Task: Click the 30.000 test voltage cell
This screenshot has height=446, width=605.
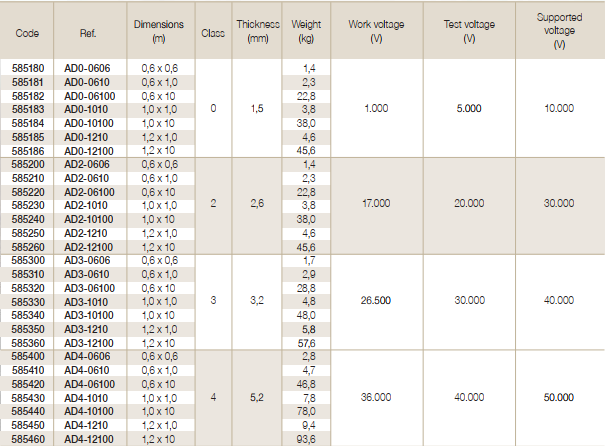Action: 470,300
